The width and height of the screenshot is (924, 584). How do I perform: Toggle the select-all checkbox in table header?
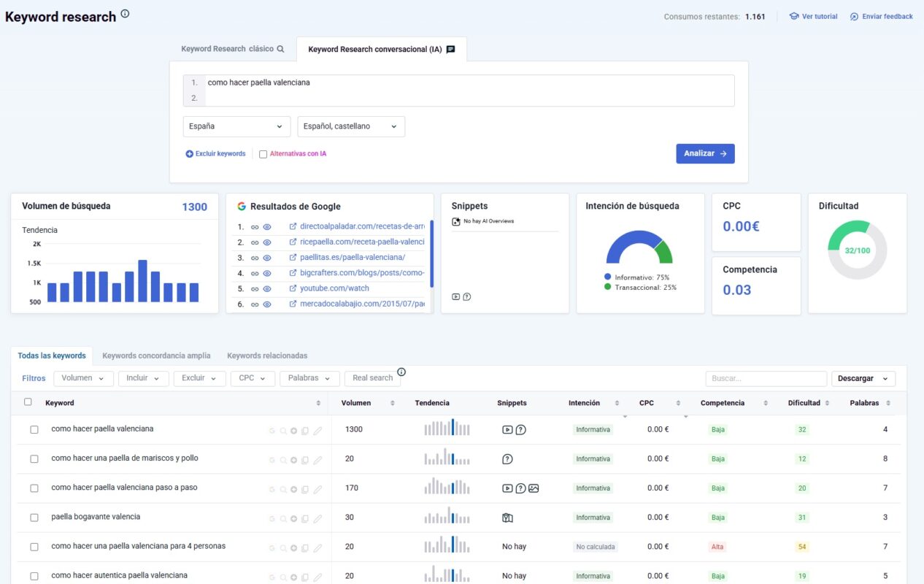tap(28, 401)
